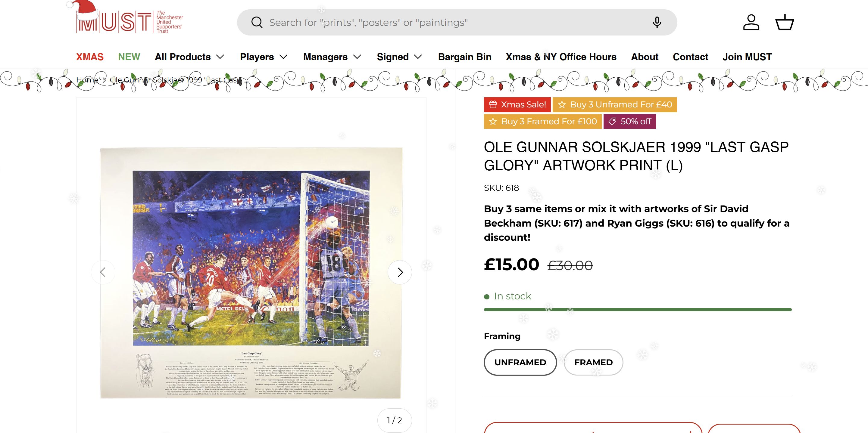The height and width of the screenshot is (433, 868).
Task: Click the Xmas Sale gift badge
Action: click(517, 105)
